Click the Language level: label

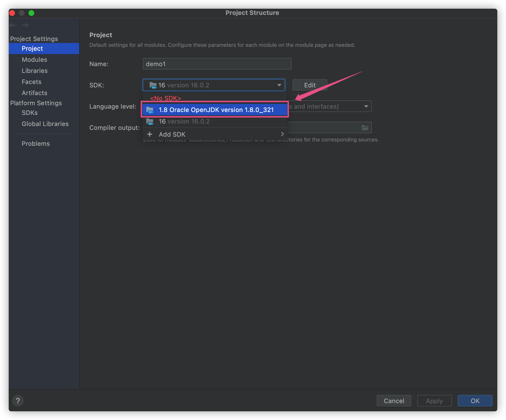(x=113, y=106)
